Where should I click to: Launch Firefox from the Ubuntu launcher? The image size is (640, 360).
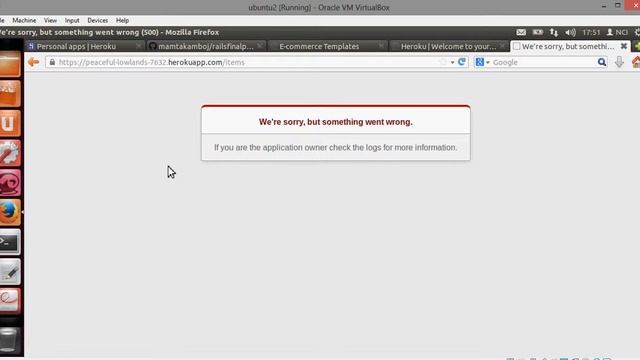tap(10, 212)
